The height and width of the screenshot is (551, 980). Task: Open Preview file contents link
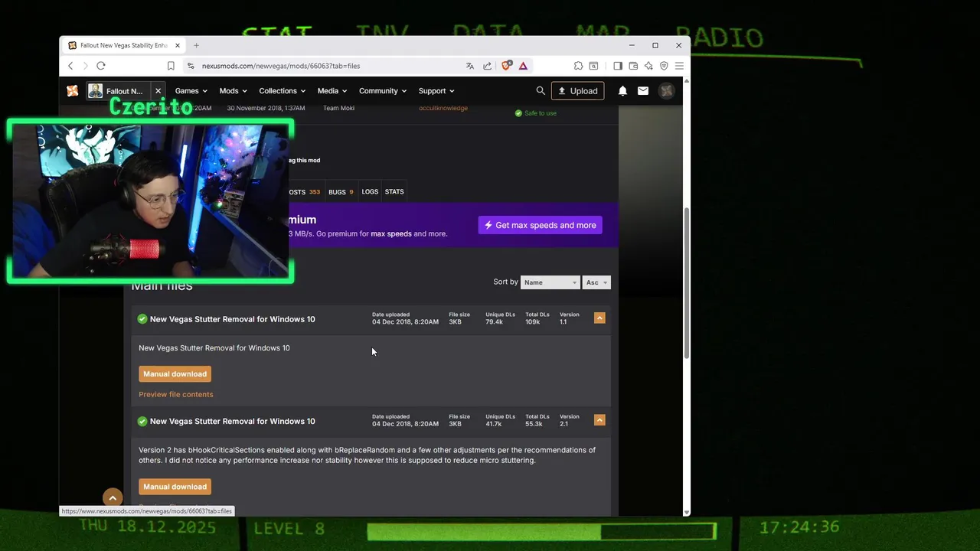tap(176, 395)
